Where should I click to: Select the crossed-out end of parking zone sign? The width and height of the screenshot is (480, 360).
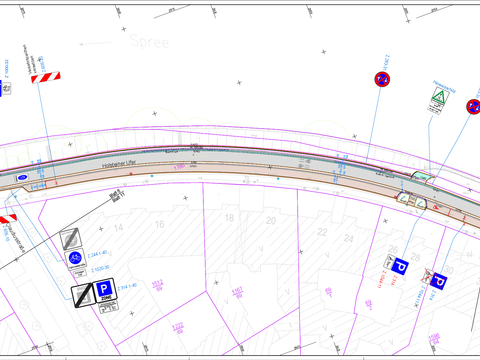(x=83, y=295)
